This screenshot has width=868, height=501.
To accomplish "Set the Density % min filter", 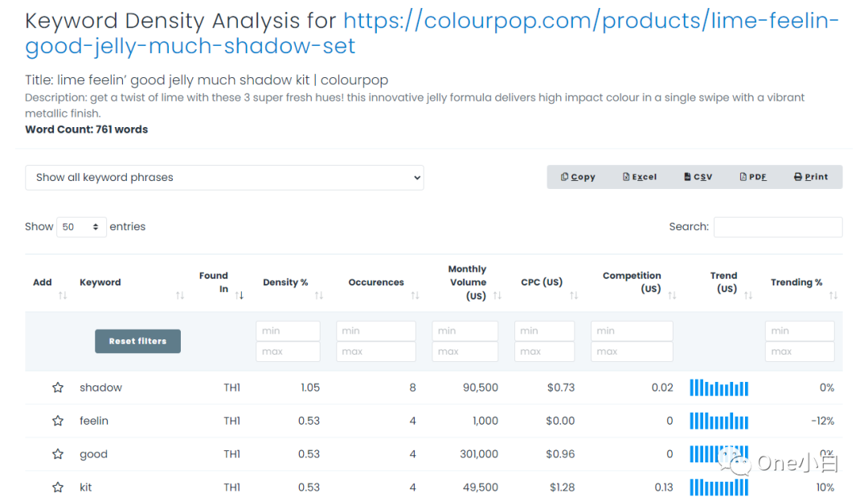I will pos(288,331).
